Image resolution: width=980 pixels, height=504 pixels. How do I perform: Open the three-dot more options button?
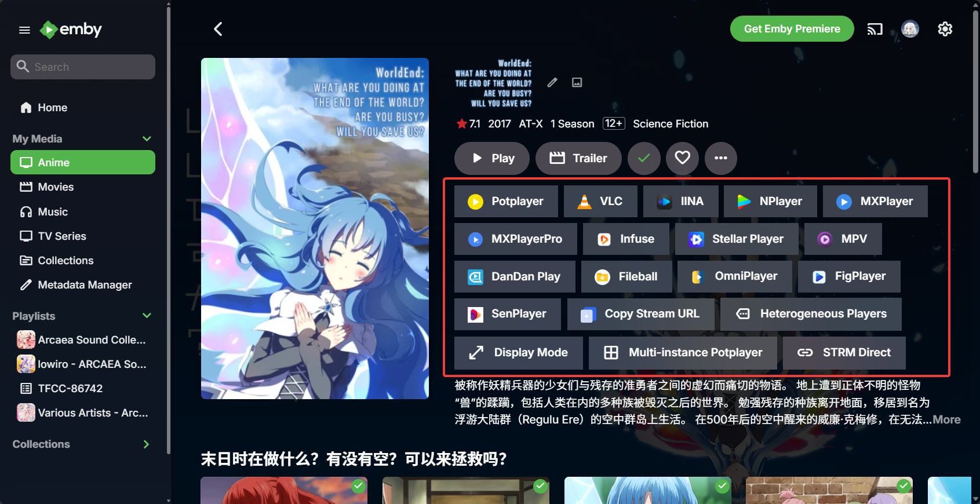720,158
